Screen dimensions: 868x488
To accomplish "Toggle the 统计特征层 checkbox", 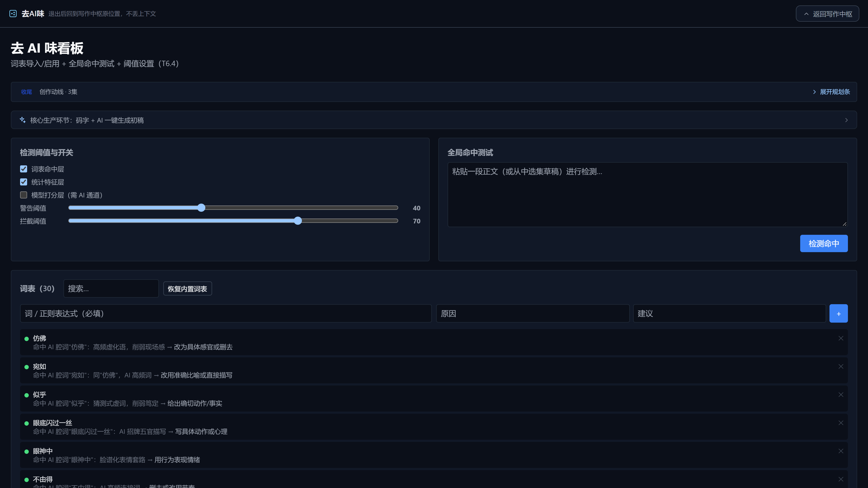I will click(x=24, y=182).
